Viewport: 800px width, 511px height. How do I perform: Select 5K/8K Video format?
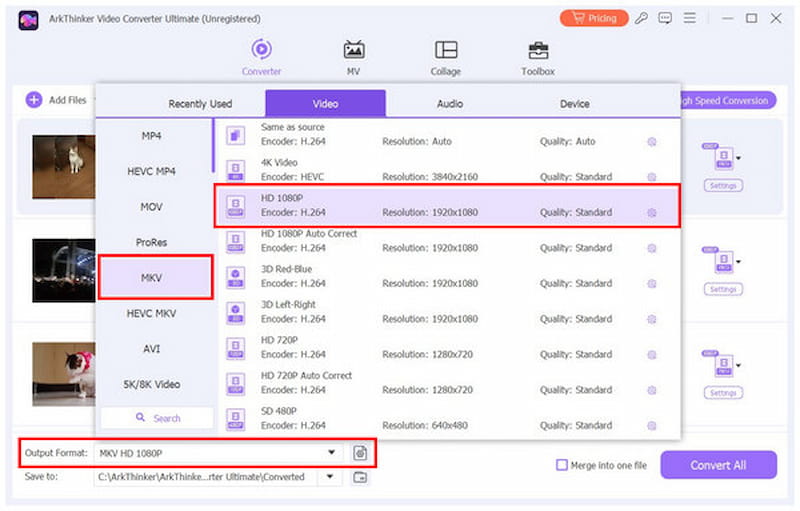tap(152, 384)
